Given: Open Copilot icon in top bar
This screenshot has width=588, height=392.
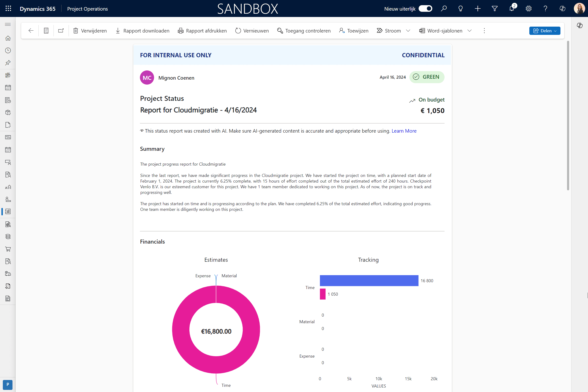Looking at the screenshot, I should [x=563, y=9].
